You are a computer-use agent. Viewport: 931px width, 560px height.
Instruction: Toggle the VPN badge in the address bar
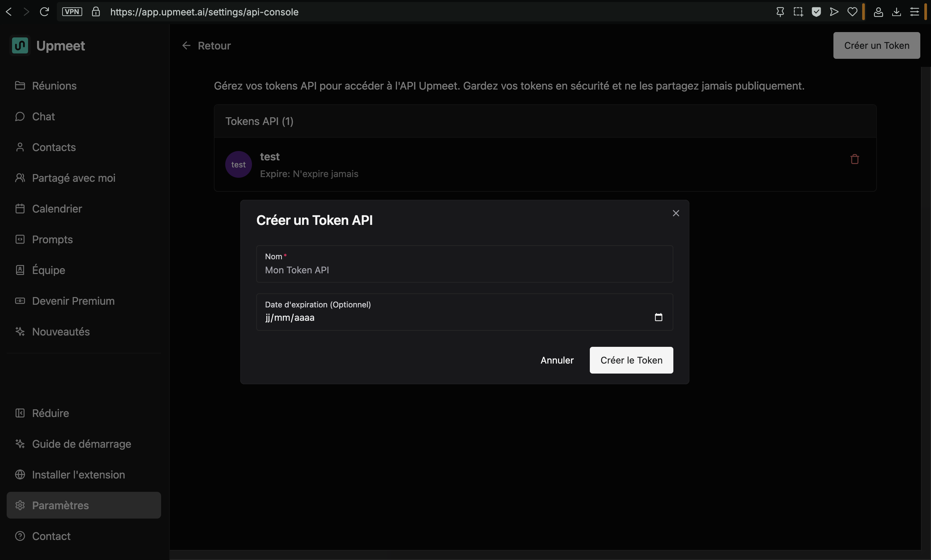pos(72,12)
